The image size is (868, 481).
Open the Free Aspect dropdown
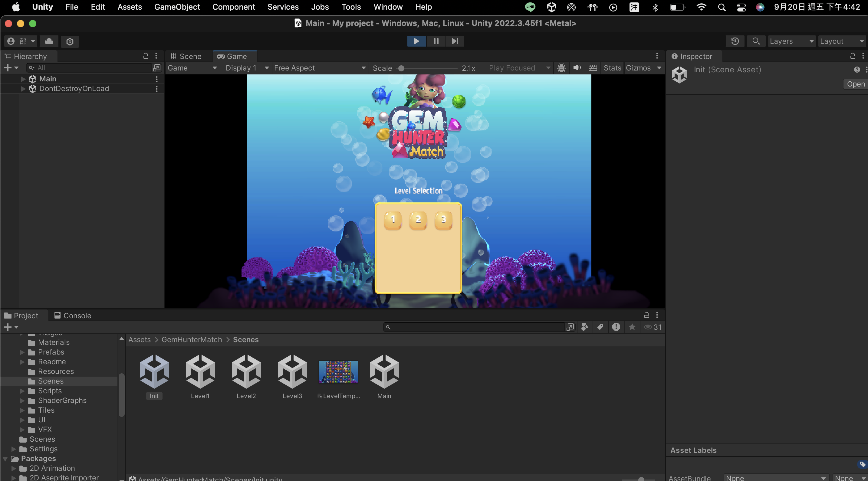pos(319,68)
